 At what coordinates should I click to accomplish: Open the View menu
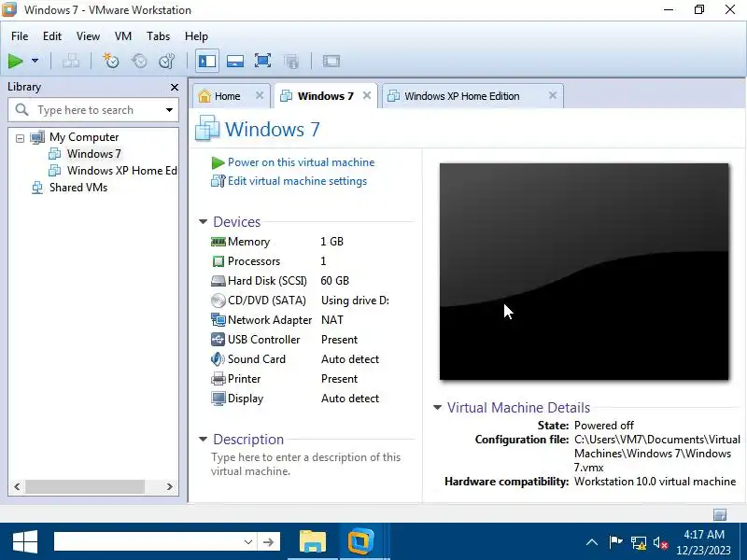click(x=88, y=36)
